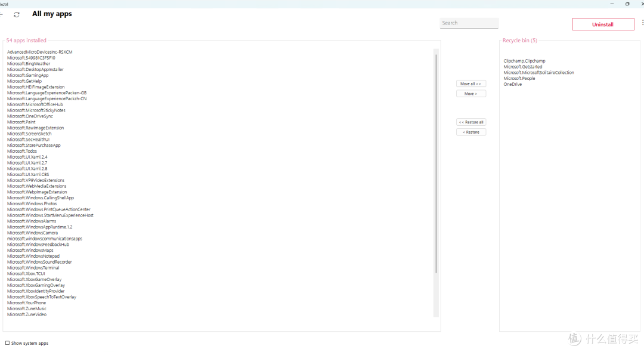This screenshot has height=352, width=644.
Task: Select Microsoft.Windows.StartMenuExperienceHost entry
Action: [50, 215]
